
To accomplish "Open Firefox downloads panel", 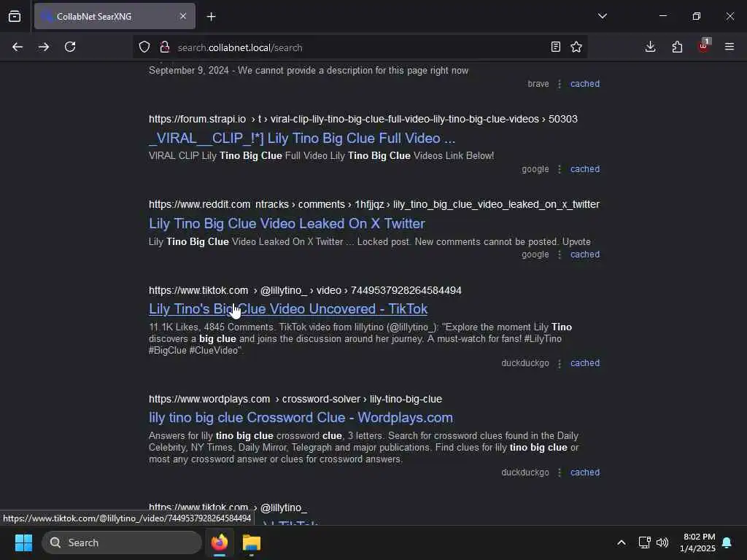I will [650, 47].
